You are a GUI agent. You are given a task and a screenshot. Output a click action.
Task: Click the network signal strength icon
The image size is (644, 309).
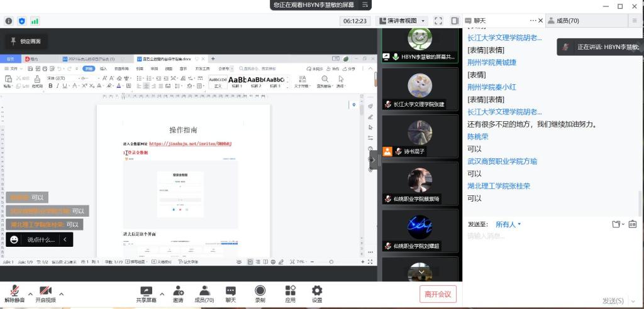pos(35,21)
